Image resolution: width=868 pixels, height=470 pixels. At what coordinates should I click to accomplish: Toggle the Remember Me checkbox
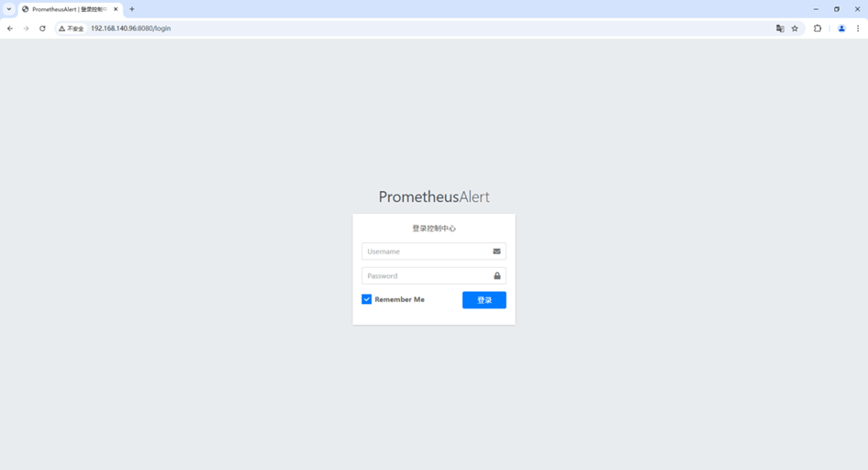pyautogui.click(x=366, y=299)
